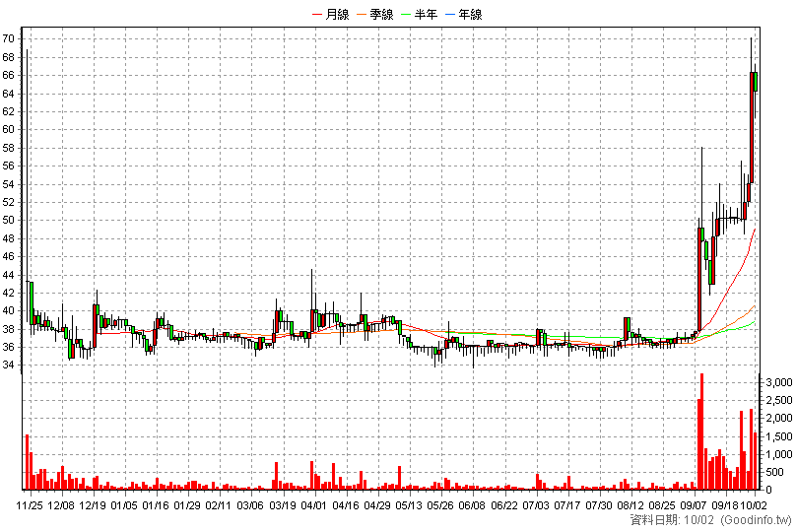The image size is (796, 532).
Task: Click the 季線 legend label
Action: [382, 14]
